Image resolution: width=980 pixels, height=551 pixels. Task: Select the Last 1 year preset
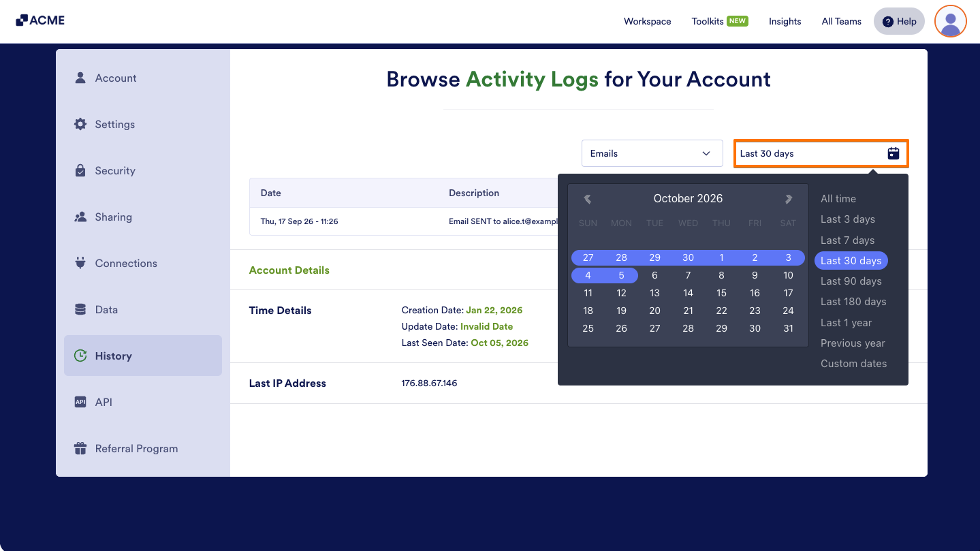coord(846,323)
